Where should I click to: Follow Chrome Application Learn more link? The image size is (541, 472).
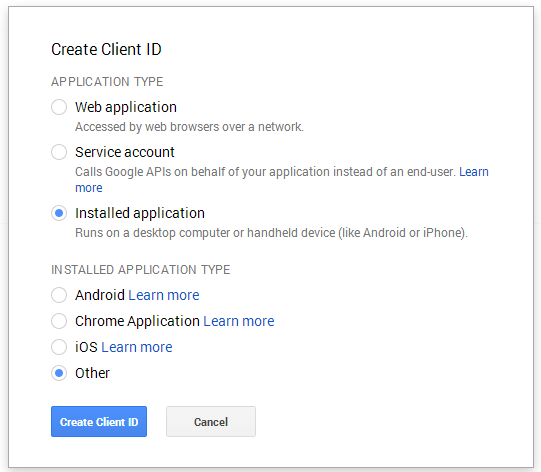click(x=239, y=321)
